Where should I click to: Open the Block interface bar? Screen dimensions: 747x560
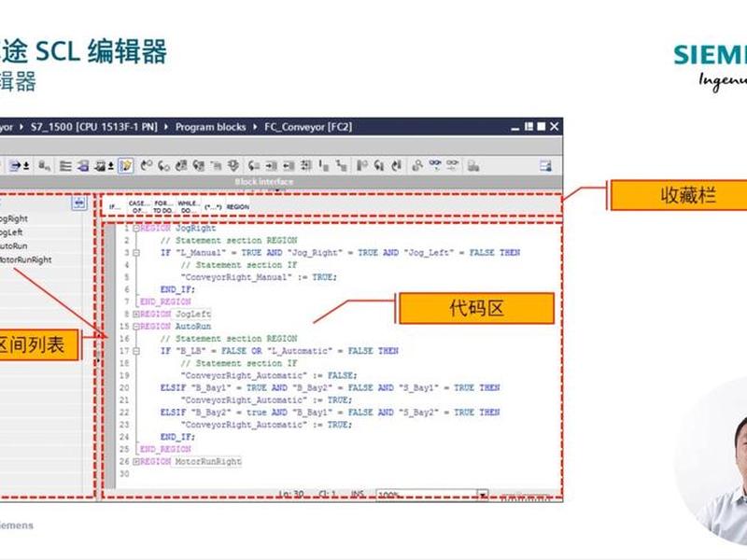(264, 181)
